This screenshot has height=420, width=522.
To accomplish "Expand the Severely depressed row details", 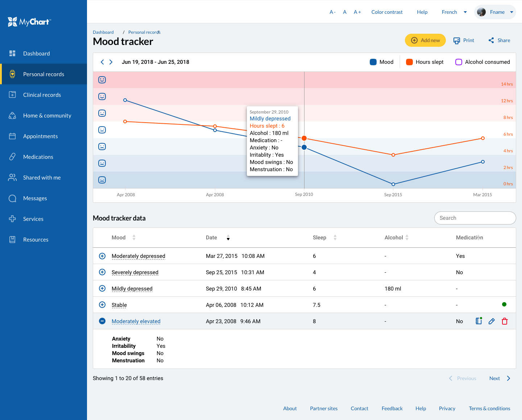I will 102,272.
